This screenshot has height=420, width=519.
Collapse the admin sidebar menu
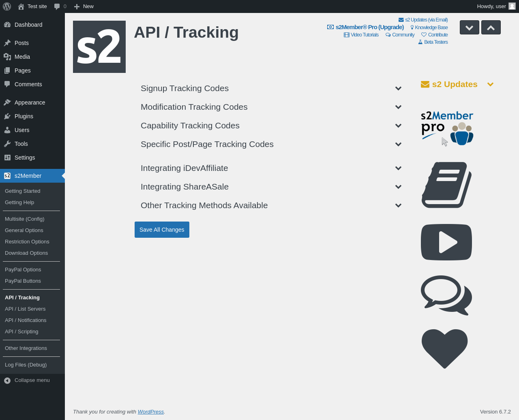coord(32,380)
